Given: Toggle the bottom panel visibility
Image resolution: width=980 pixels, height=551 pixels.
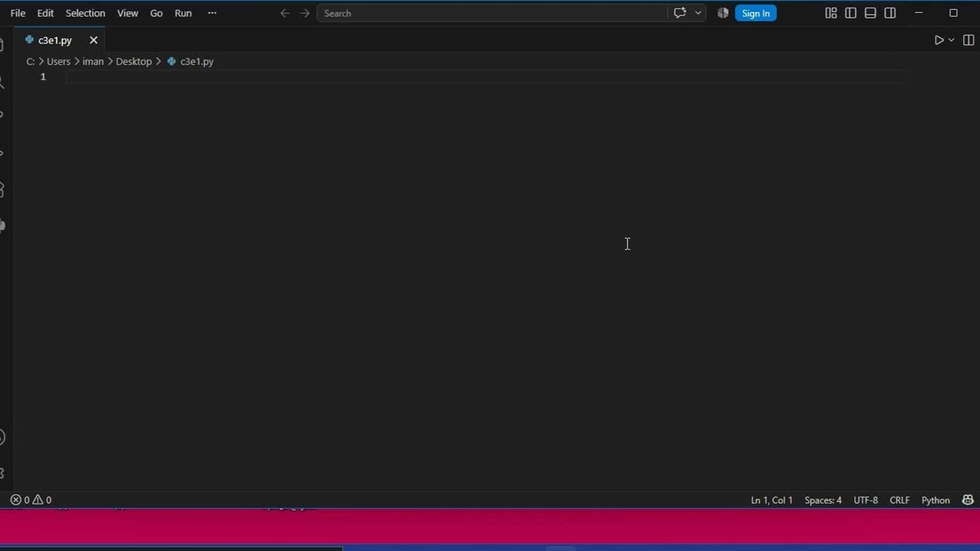Looking at the screenshot, I should [x=871, y=13].
